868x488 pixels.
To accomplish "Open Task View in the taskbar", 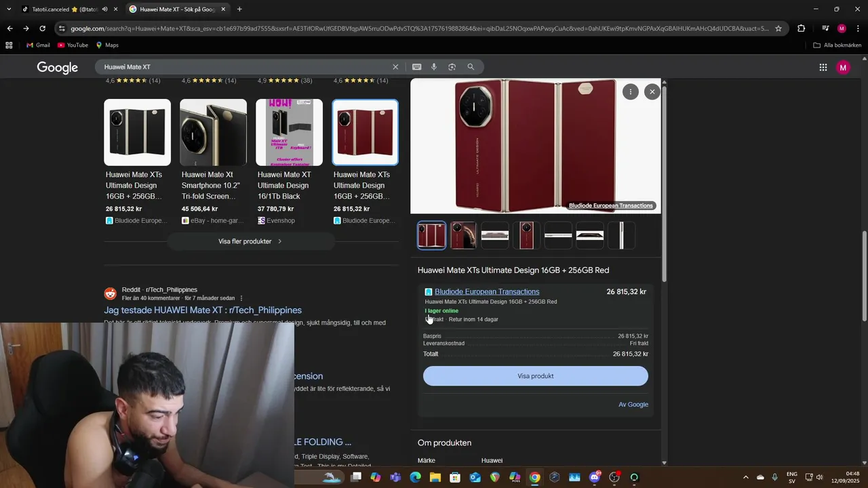I will 356,477.
